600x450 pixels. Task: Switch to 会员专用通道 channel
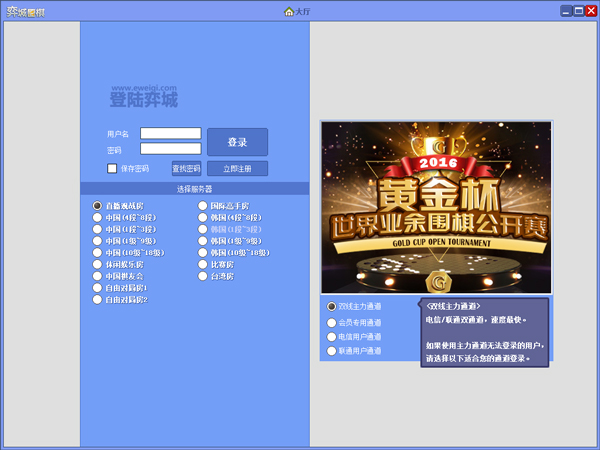tap(332, 322)
